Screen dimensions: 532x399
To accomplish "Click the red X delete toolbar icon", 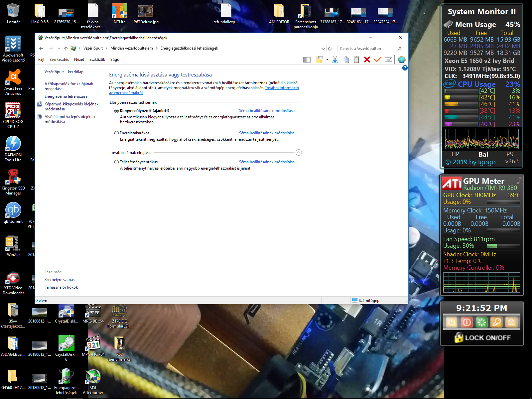I will [x=367, y=60].
